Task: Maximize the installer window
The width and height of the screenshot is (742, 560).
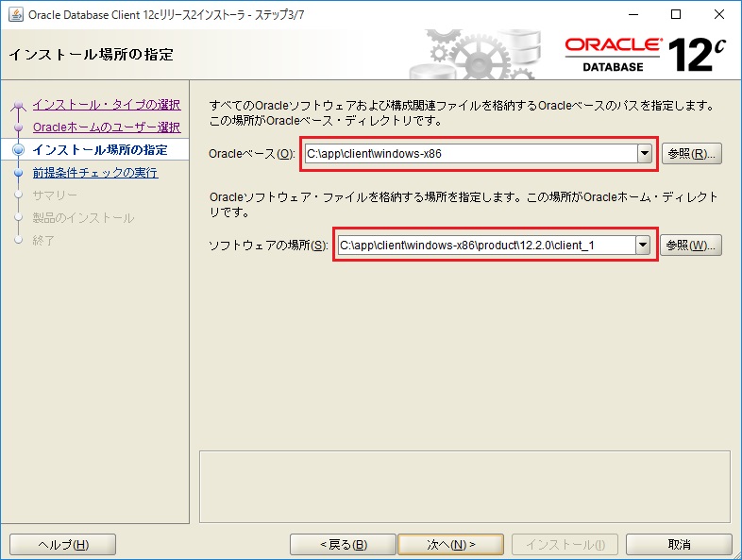Action: (x=675, y=15)
